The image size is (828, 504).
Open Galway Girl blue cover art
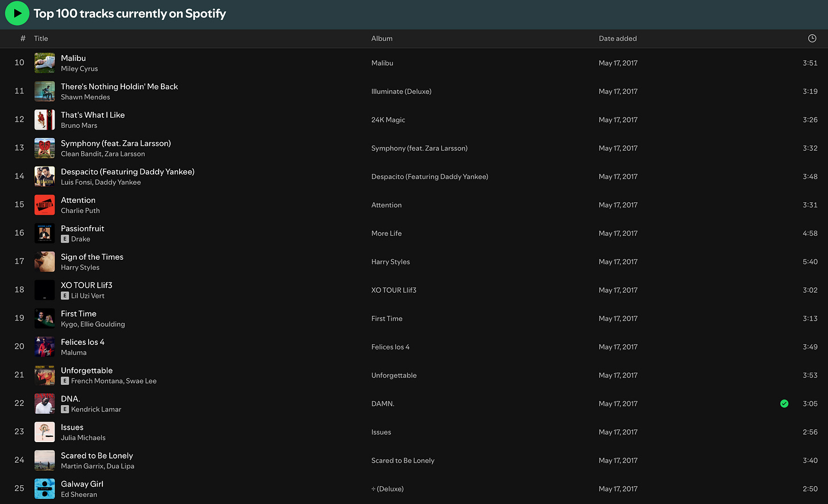coord(45,489)
